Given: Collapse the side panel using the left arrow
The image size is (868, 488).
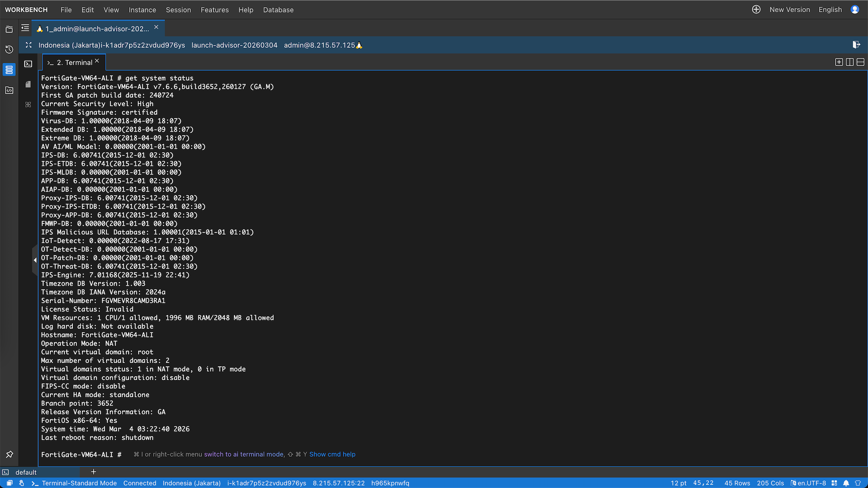Looking at the screenshot, I should [35, 260].
